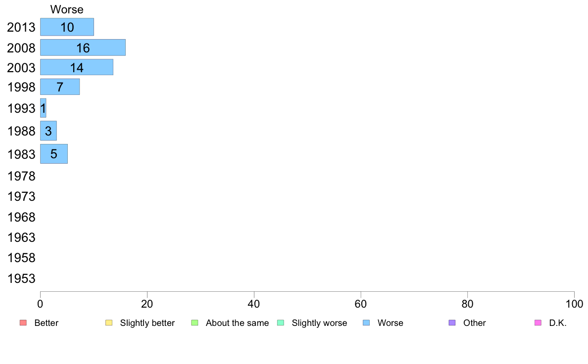Select the 1998 bar showing 7
The height and width of the screenshot is (364, 588).
[60, 87]
